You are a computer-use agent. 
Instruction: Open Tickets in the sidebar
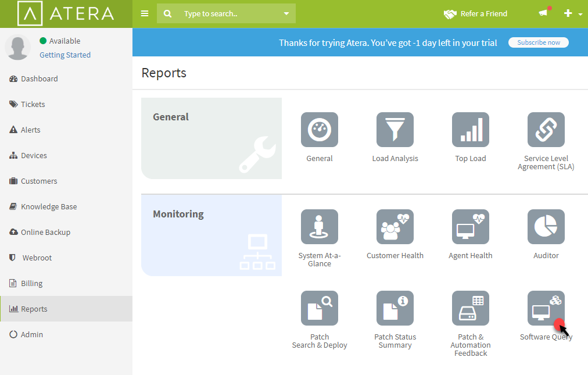point(66,104)
